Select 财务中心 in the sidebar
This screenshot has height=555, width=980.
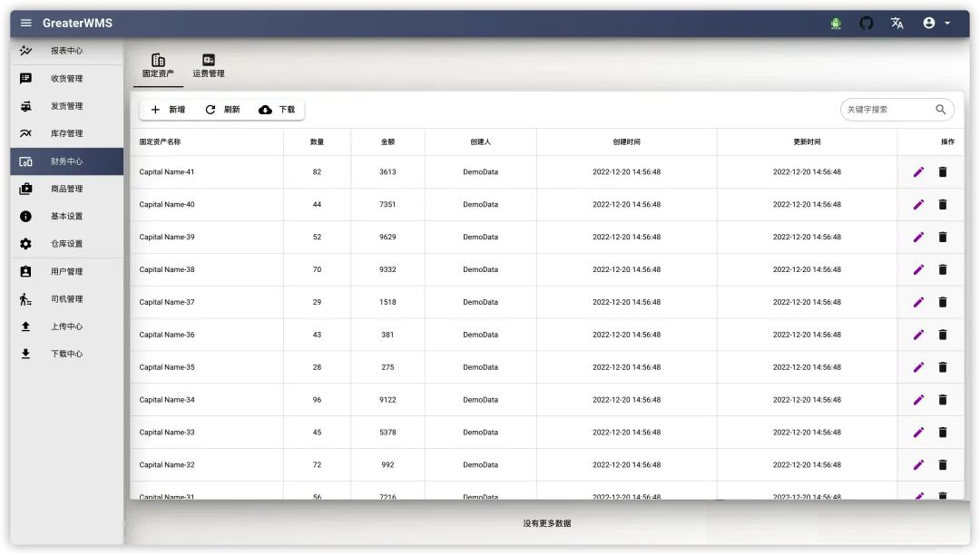(x=67, y=161)
